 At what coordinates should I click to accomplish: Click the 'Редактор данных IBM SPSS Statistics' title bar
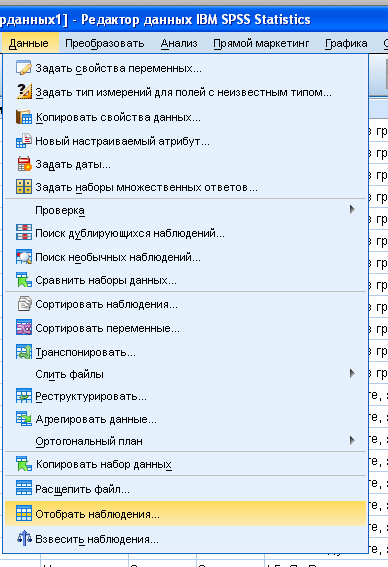tap(195, 19)
